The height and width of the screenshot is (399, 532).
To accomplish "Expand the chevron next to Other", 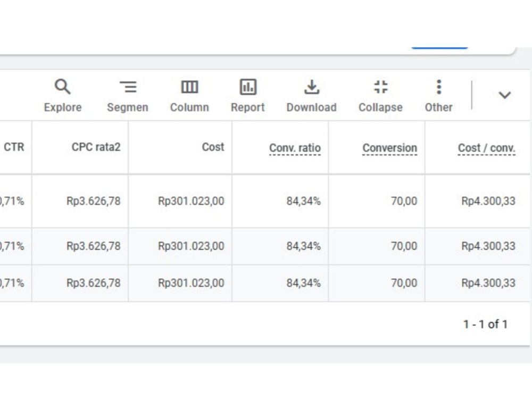I will 504,95.
